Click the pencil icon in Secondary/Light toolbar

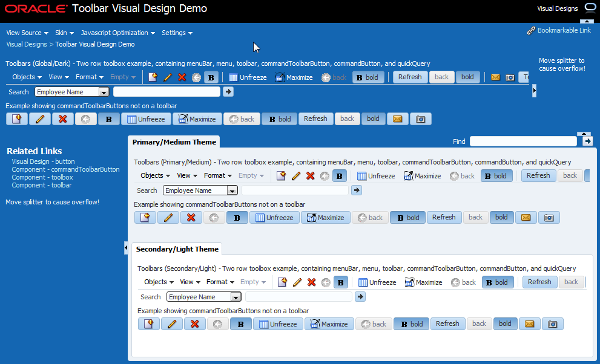[297, 282]
